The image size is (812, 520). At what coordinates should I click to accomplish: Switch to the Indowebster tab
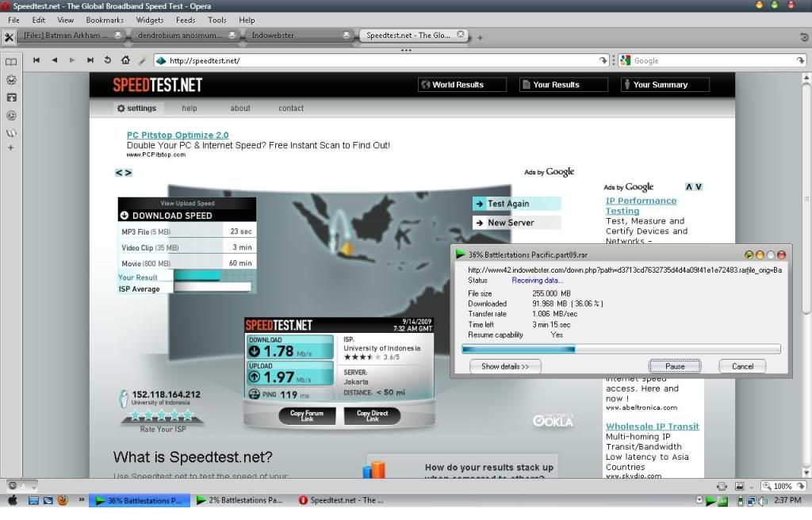[x=297, y=35]
